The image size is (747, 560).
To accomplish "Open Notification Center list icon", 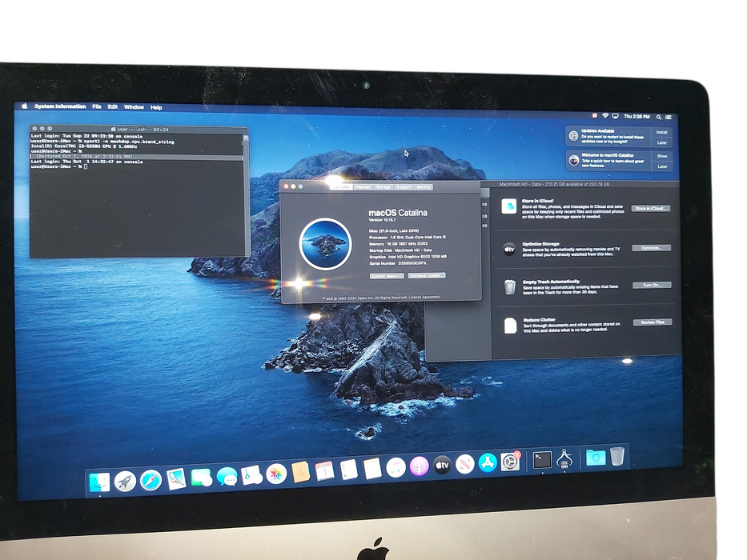I will point(669,117).
